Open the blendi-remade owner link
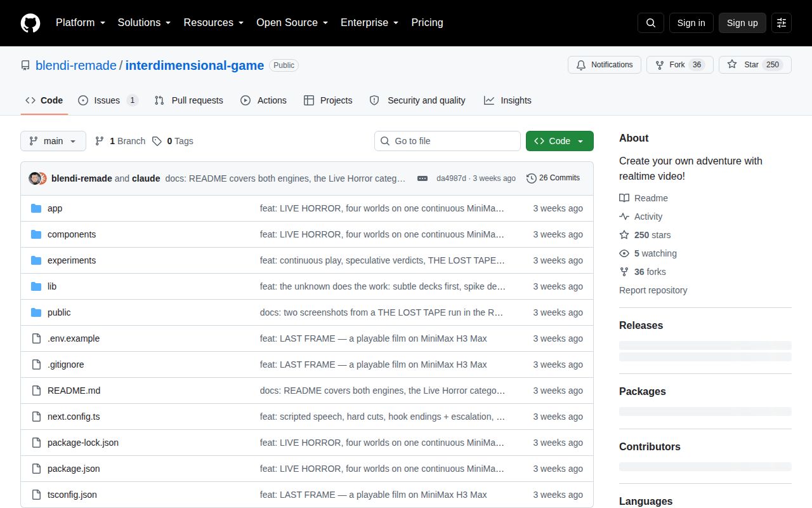 tap(76, 65)
